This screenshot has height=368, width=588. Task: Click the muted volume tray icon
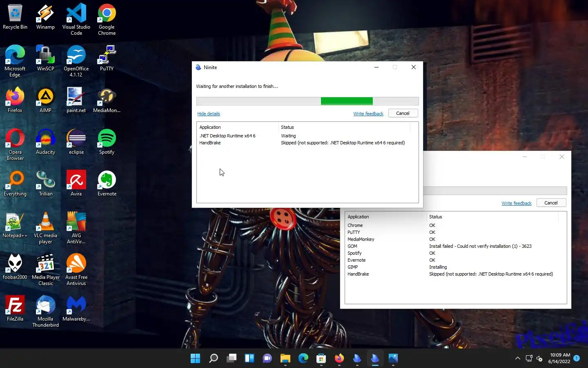pyautogui.click(x=539, y=359)
